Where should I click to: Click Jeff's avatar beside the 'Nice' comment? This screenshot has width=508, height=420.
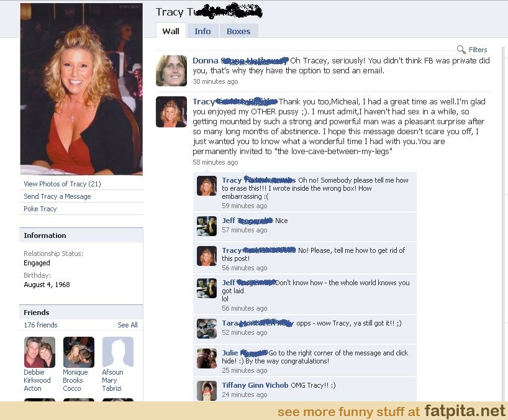pyautogui.click(x=207, y=226)
